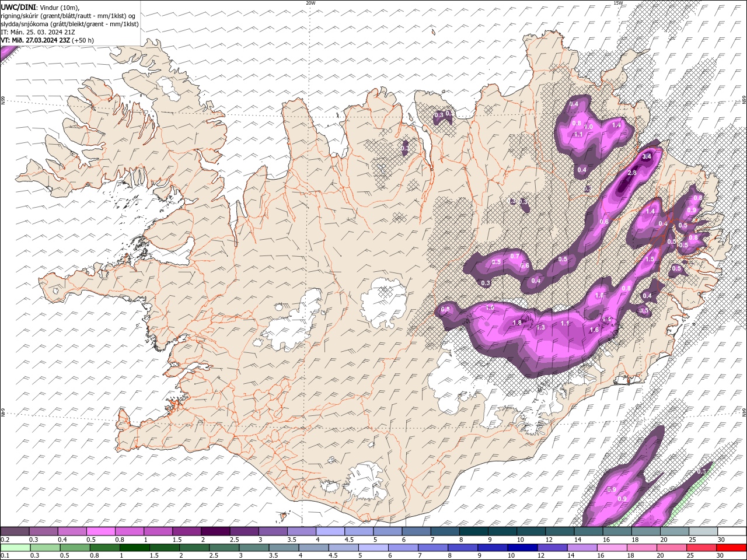Click the UWC/DINI title text
The width and height of the screenshot is (747, 560).
18,6
